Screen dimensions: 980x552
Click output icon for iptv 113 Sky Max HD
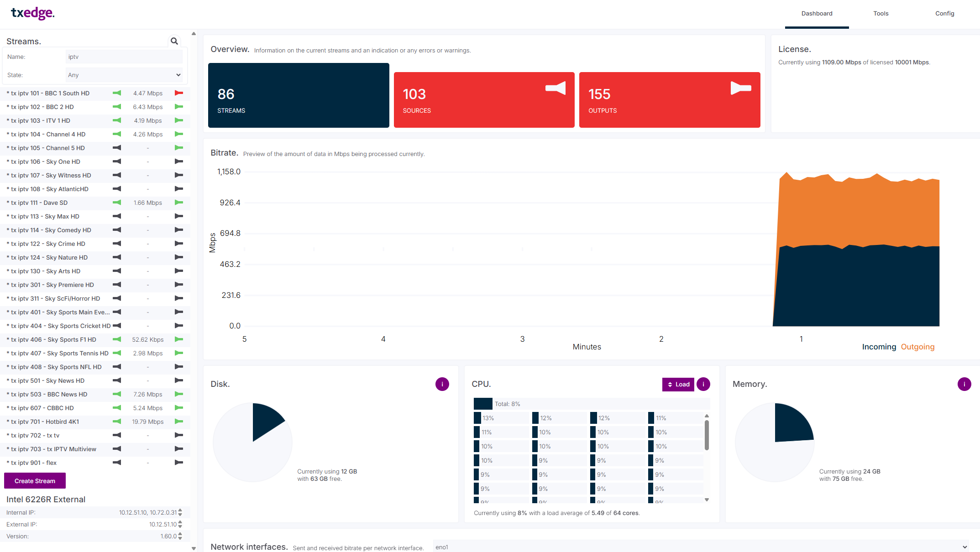179,216
